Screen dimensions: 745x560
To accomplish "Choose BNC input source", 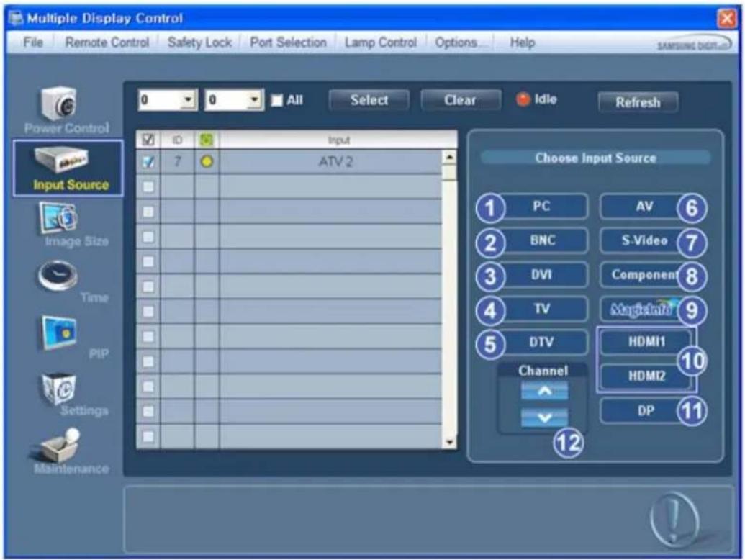I will [x=541, y=240].
